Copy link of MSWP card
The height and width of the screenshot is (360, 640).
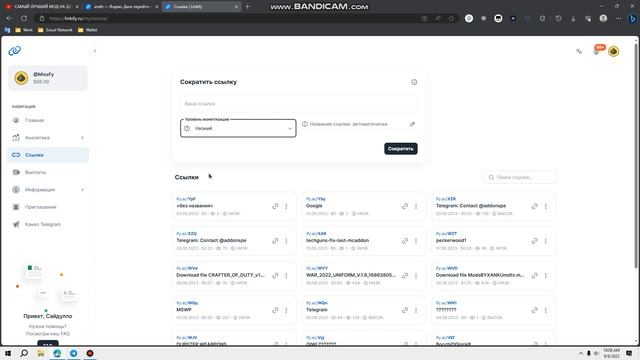(x=275, y=310)
